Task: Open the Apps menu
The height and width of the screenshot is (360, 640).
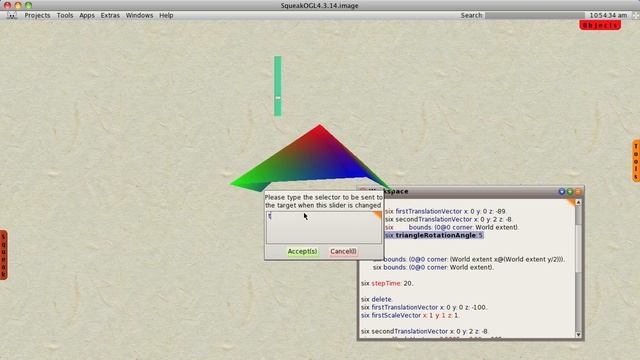Action: pyautogui.click(x=87, y=15)
